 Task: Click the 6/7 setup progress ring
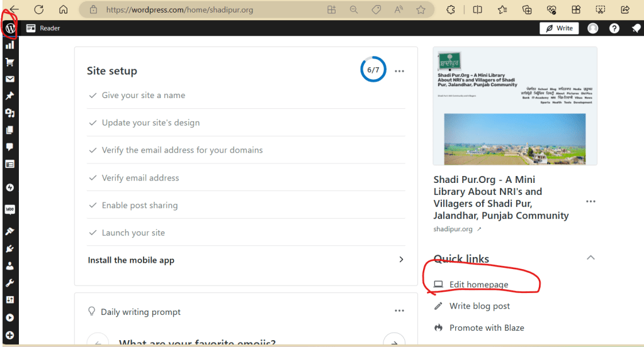point(373,70)
